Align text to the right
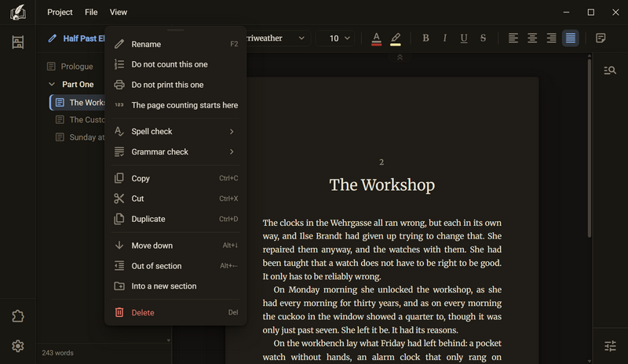 click(x=552, y=38)
